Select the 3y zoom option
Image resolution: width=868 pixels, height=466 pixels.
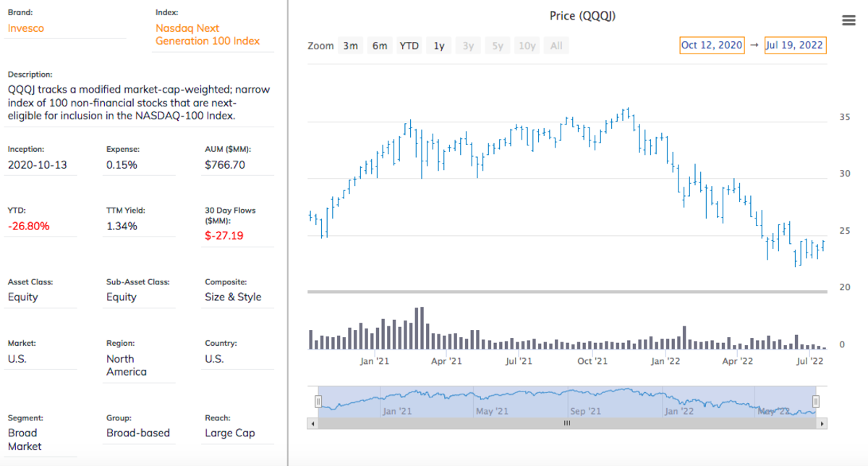pos(468,46)
